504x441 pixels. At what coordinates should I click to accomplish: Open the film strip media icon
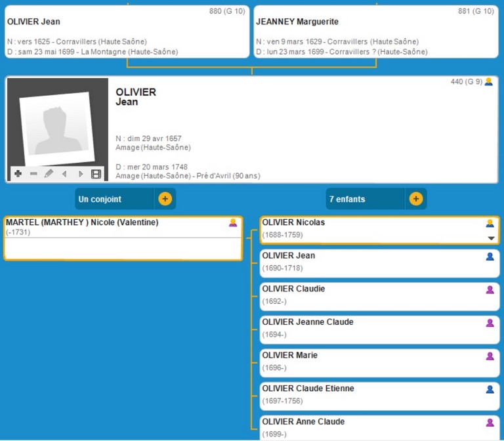click(x=96, y=174)
